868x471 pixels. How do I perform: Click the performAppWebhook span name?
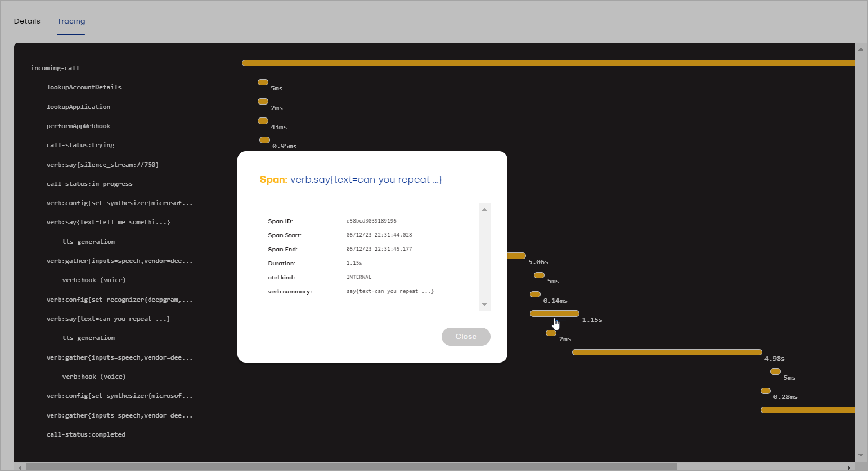pyautogui.click(x=78, y=126)
